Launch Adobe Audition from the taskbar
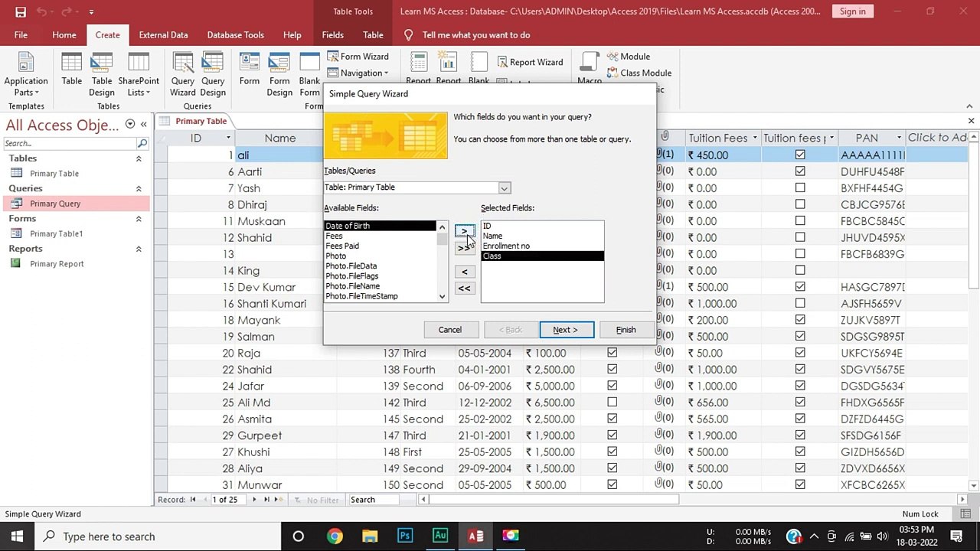 point(440,536)
